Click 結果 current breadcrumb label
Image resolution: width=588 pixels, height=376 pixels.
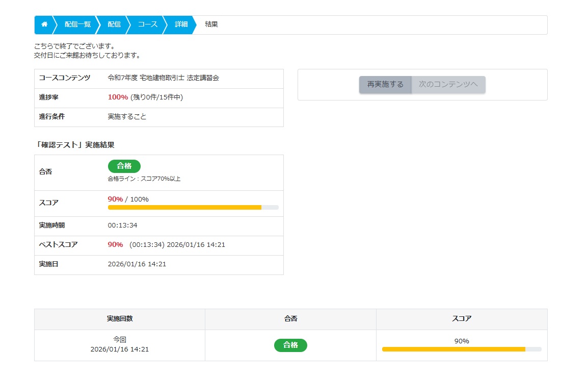[211, 24]
